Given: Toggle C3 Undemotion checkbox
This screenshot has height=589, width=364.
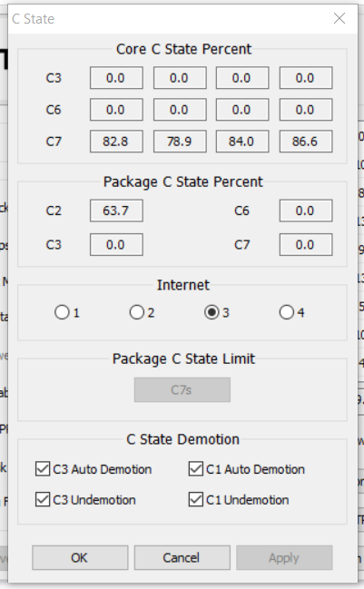Looking at the screenshot, I should pyautogui.click(x=43, y=500).
